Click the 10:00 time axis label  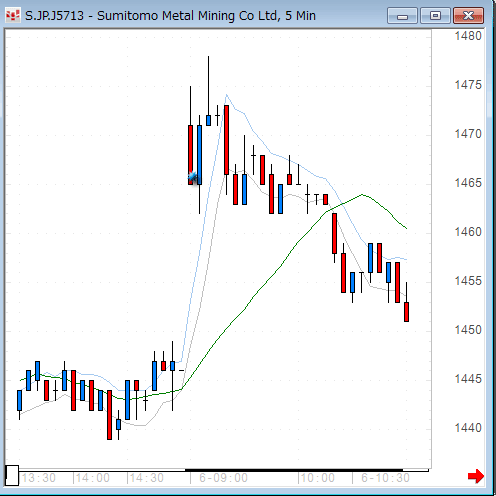(318, 478)
